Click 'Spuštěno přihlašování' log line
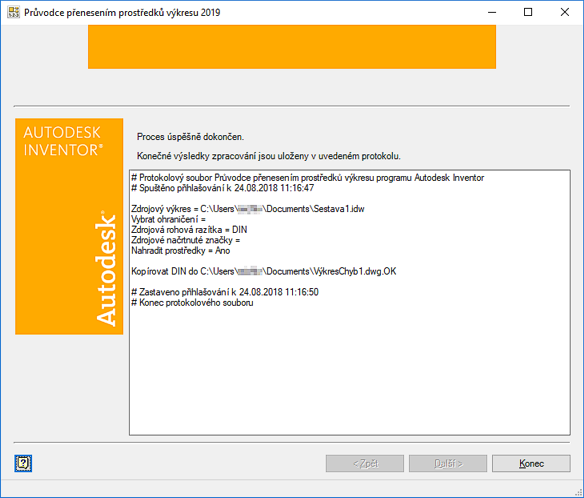Viewport: 584px width, 498px height. coord(222,188)
